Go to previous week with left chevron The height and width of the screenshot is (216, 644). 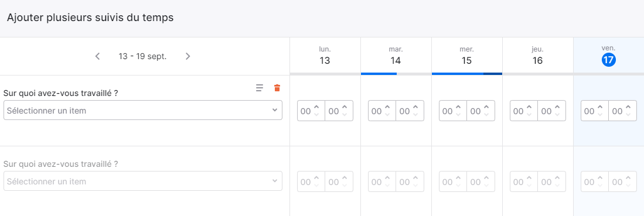[x=97, y=56]
